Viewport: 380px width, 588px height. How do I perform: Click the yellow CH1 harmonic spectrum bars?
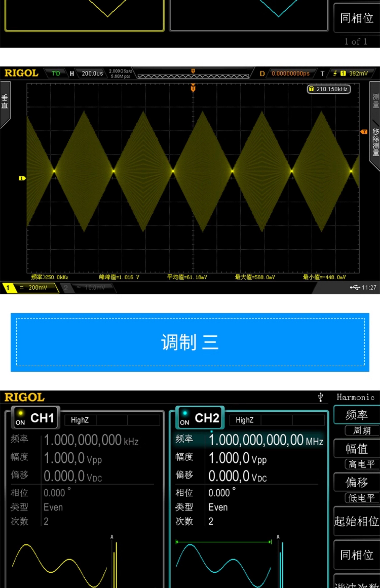click(x=115, y=565)
